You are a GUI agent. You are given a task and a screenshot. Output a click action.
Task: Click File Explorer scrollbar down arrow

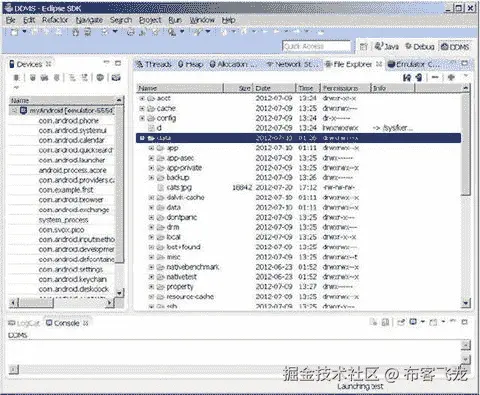tap(466, 303)
